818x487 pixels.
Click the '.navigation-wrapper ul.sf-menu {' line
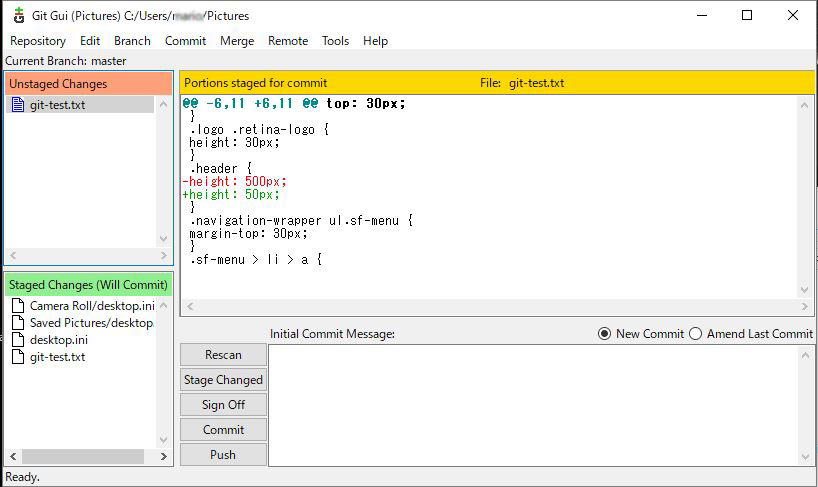tap(302, 221)
